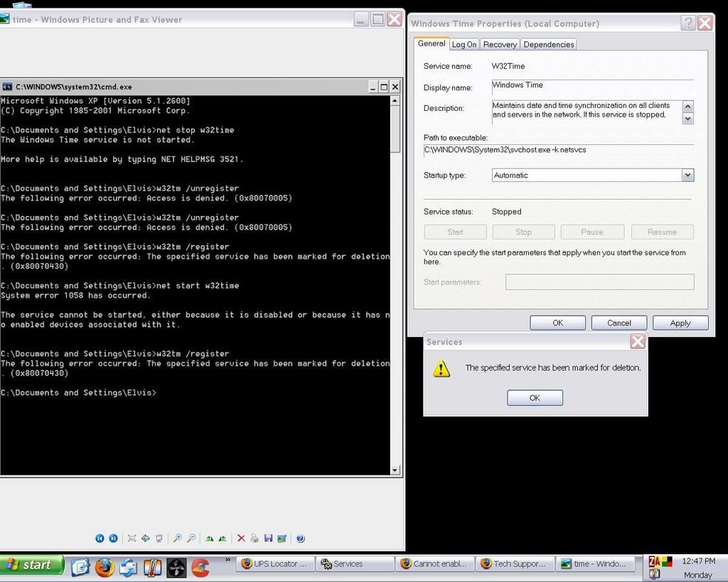Rotate image clockwise in Picture Viewer
Image resolution: width=728 pixels, height=582 pixels.
pyautogui.click(x=210, y=539)
